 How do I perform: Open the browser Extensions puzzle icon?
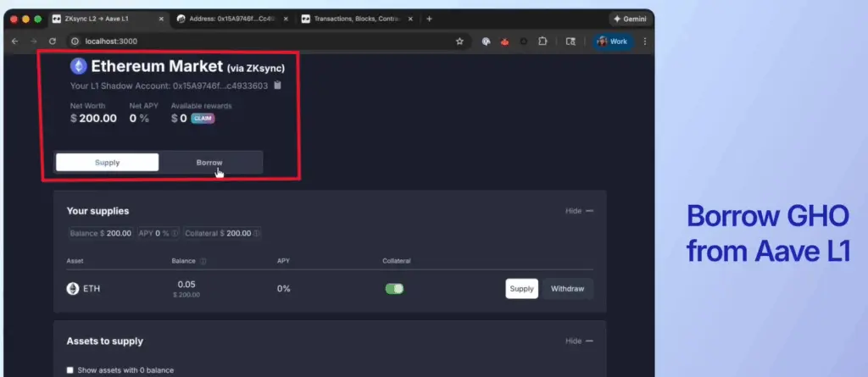click(542, 42)
